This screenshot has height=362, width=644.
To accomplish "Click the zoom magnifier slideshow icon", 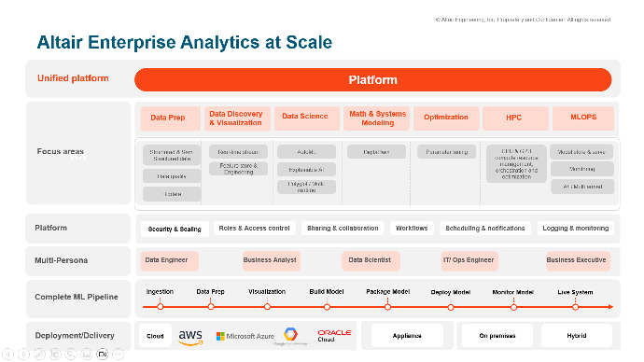I will 71,354.
